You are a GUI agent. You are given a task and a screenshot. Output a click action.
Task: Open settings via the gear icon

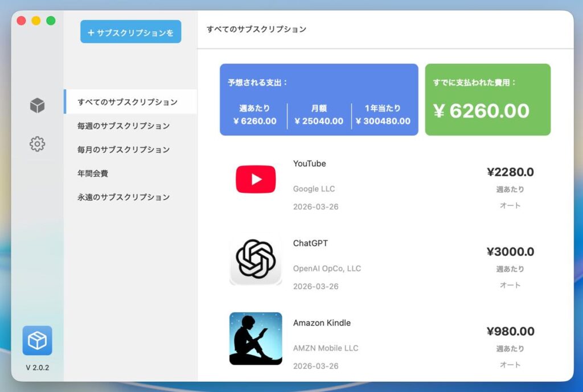click(x=37, y=144)
